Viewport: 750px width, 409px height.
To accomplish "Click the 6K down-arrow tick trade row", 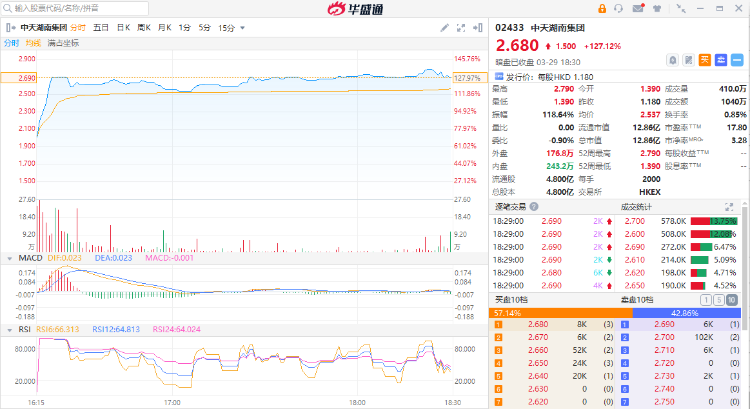I will pyautogui.click(x=552, y=273).
